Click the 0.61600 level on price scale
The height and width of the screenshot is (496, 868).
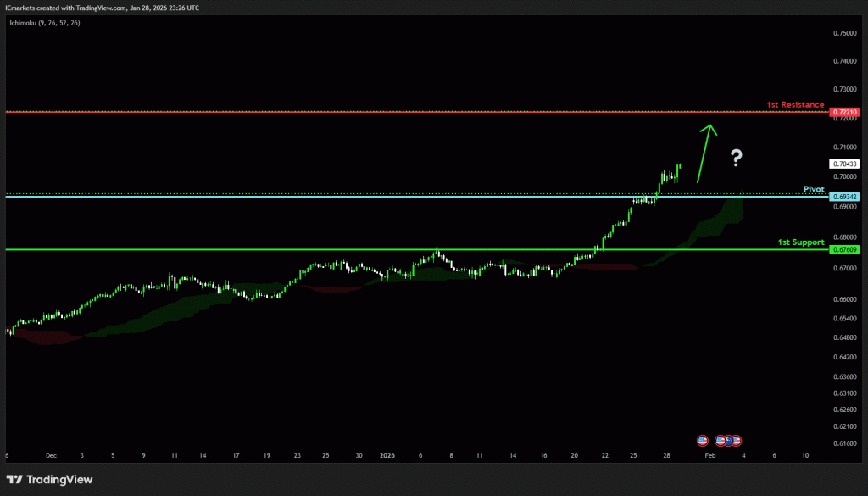[844, 443]
